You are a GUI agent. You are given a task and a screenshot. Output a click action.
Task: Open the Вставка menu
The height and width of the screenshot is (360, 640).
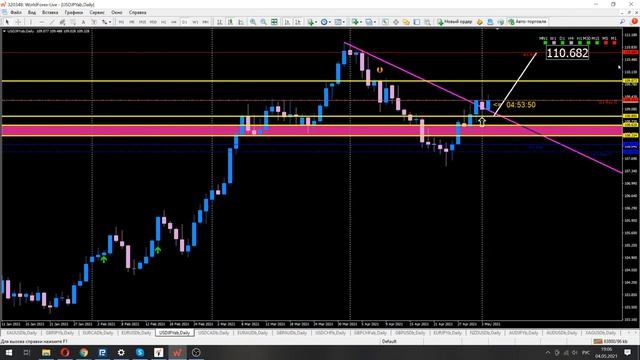coord(50,12)
